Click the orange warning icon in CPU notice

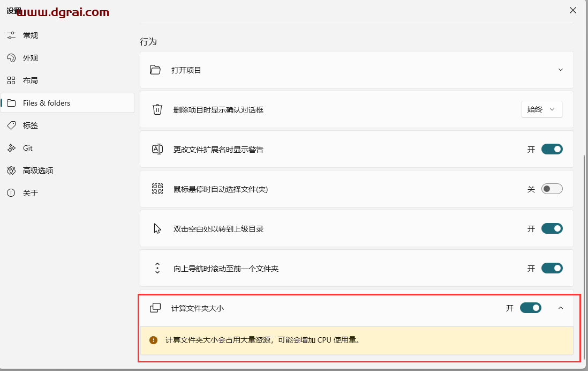pos(153,340)
